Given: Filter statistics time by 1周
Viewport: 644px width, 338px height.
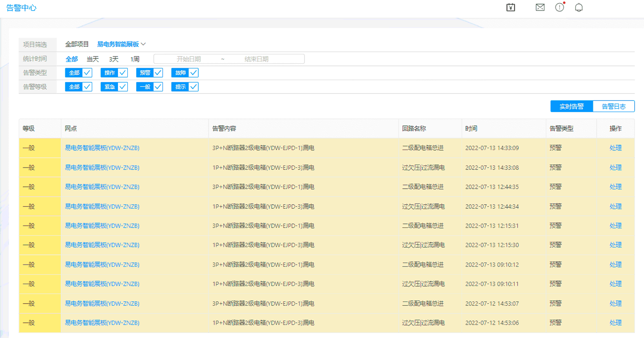Looking at the screenshot, I should pos(135,59).
